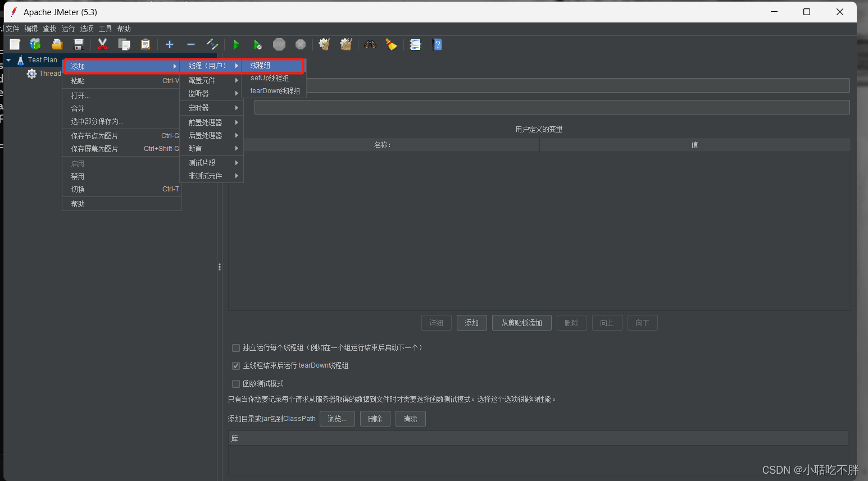The width and height of the screenshot is (868, 481).
Task: Click the 添加 button below variables table
Action: tap(471, 323)
